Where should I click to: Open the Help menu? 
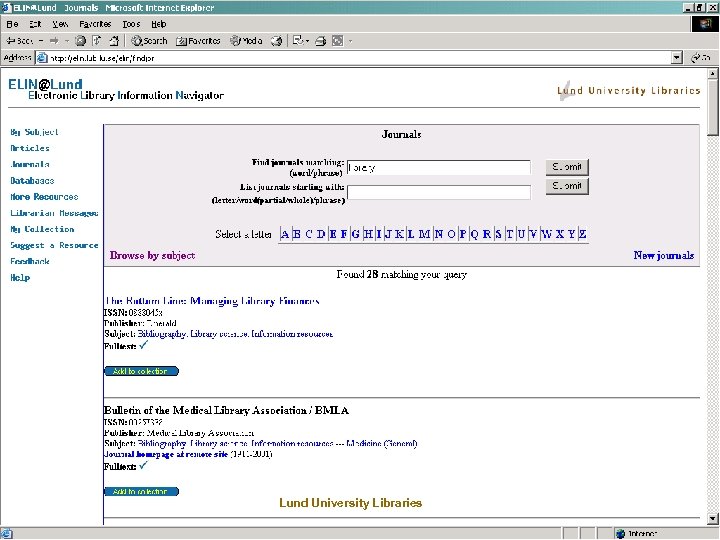159,24
